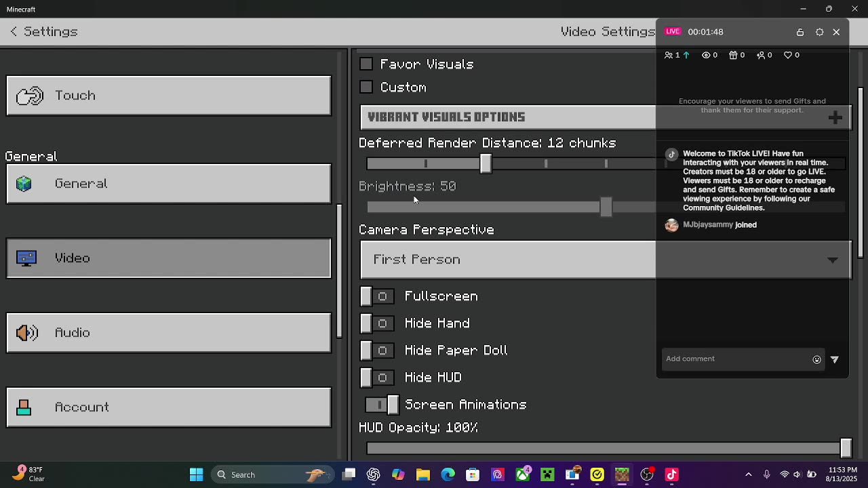Show hidden system tray icons
The image size is (868, 488).
pyautogui.click(x=749, y=474)
